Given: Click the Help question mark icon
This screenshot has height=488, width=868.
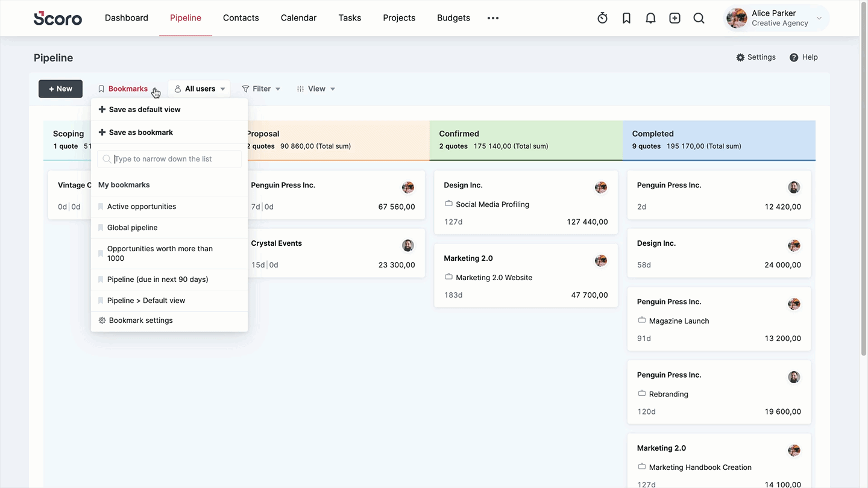Looking at the screenshot, I should [794, 57].
